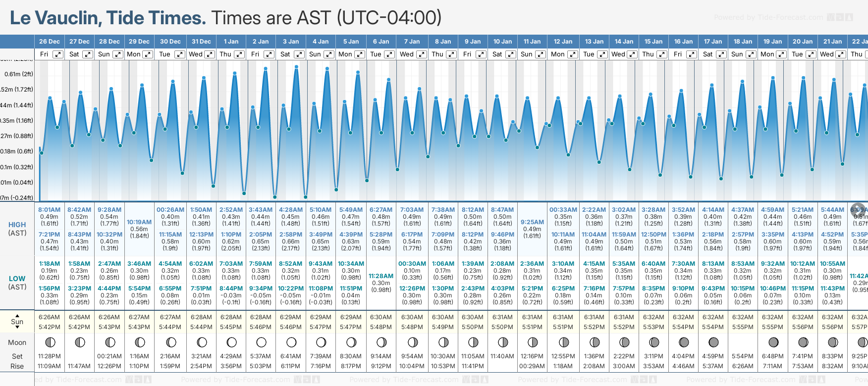Click the expand icon beside Sat 27 Dec

(x=87, y=54)
